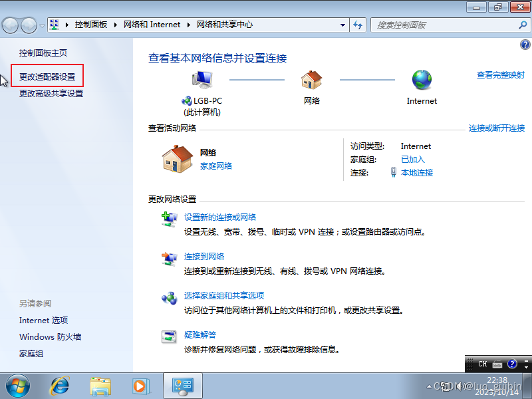Expand the arrow before 控制面板 breadcrumb
The height and width of the screenshot is (399, 532).
point(67,25)
